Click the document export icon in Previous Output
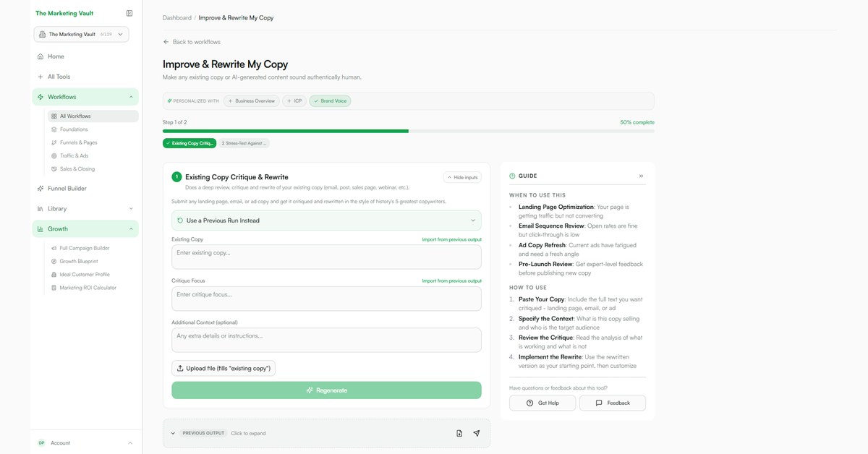 pos(459,434)
